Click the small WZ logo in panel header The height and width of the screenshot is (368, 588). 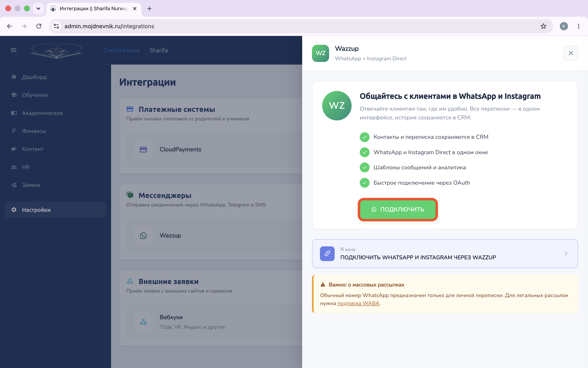coord(321,53)
